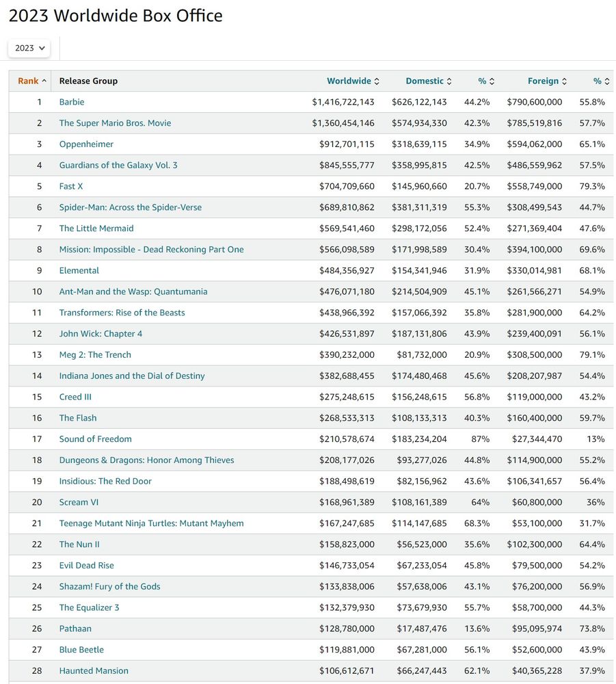The image size is (616, 684).
Task: Select John Wick domestic gross $187,131,806
Action: 419,334
